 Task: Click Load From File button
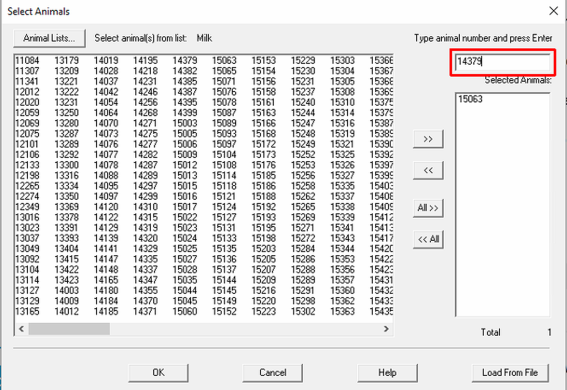(510, 373)
